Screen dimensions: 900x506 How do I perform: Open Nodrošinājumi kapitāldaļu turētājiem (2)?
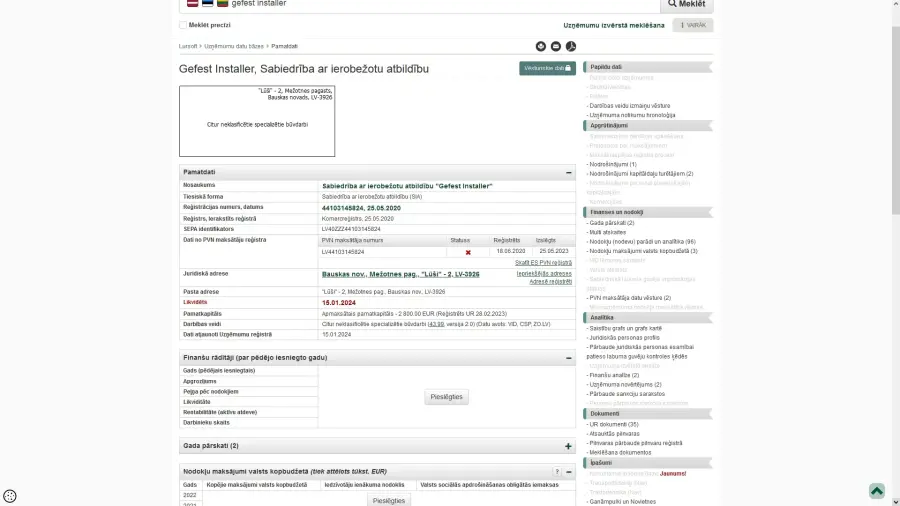pyautogui.click(x=641, y=174)
